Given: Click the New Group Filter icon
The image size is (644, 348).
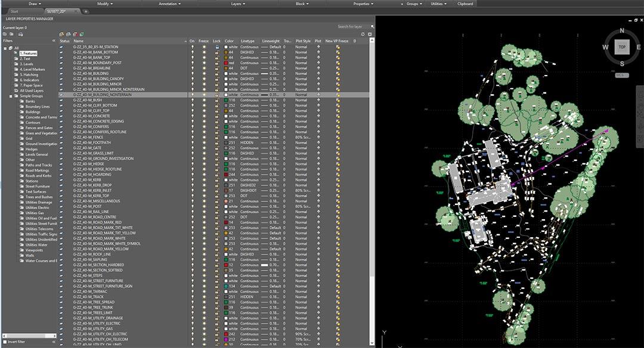Looking at the screenshot, I should (x=11, y=34).
